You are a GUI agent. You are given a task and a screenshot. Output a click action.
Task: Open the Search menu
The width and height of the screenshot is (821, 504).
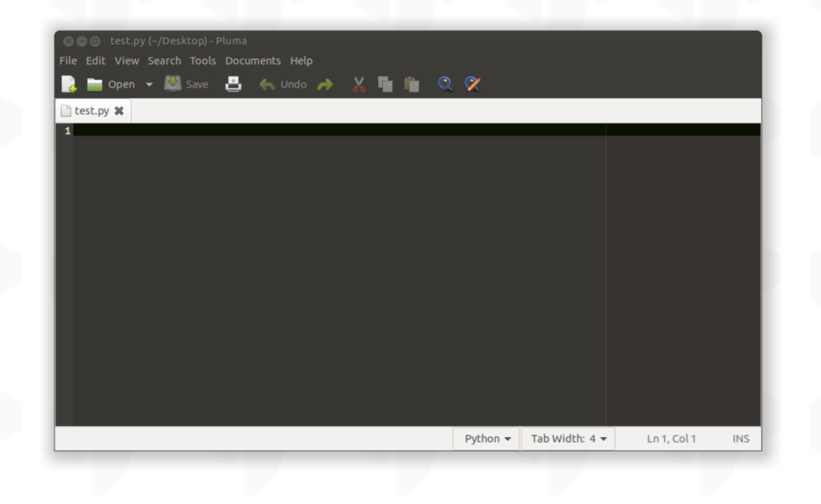coord(164,61)
